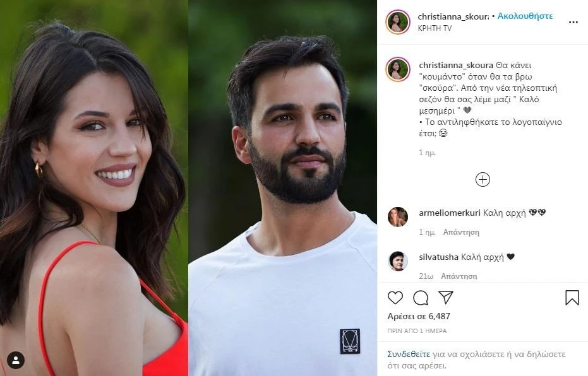
Task: Open silvatusha username link
Action: point(438,257)
